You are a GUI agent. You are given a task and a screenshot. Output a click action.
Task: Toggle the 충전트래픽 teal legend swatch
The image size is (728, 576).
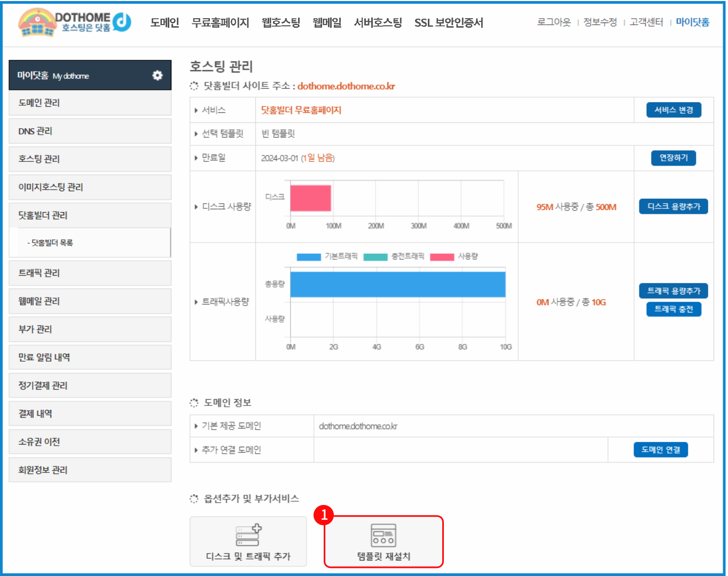375,257
